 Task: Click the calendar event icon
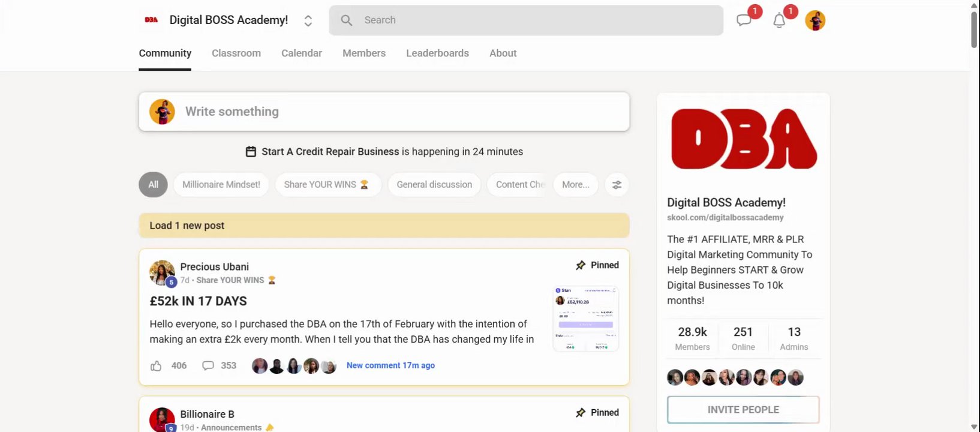pos(251,152)
